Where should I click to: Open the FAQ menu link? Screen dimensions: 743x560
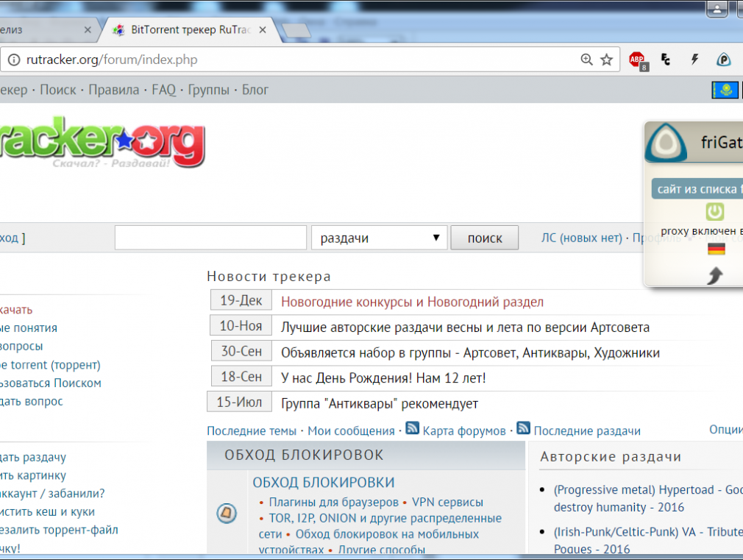coord(163,90)
